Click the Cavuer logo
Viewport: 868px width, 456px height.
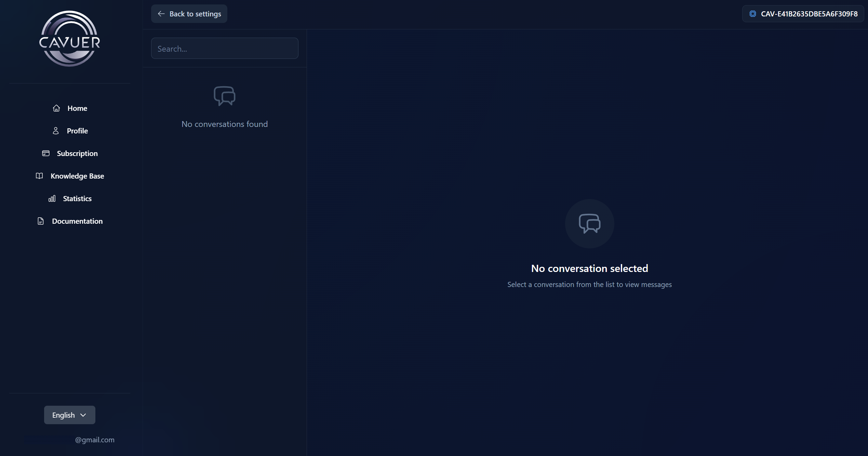pos(70,39)
